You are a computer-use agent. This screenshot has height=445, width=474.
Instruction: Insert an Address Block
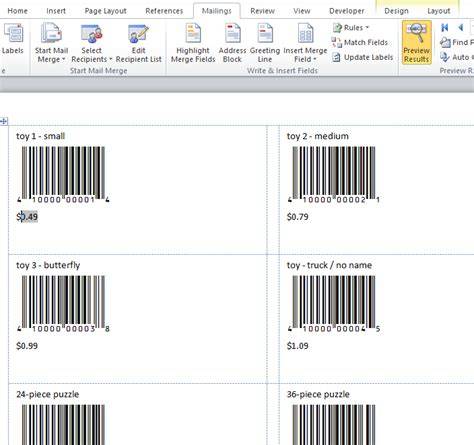point(232,43)
